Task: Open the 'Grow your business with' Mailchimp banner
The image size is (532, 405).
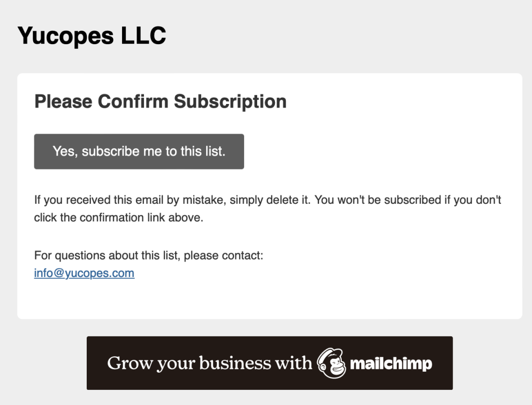Action: [x=270, y=363]
